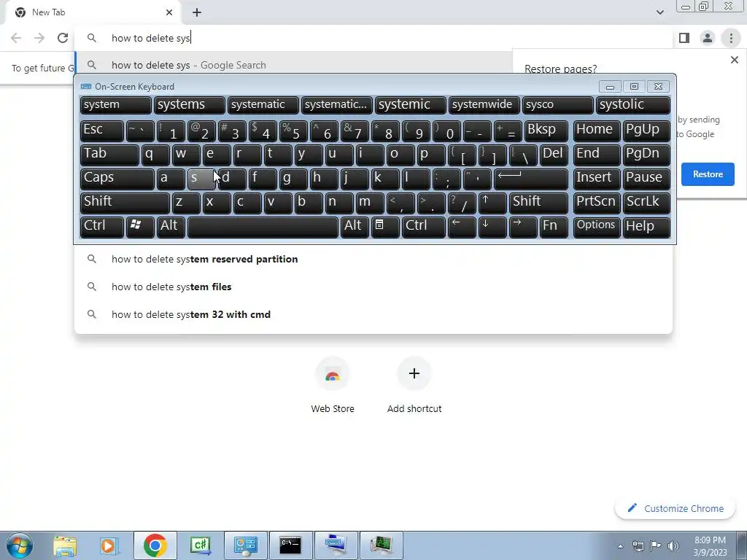Pick the 'system' word prediction
This screenshot has width=747, height=560.
pos(116,105)
